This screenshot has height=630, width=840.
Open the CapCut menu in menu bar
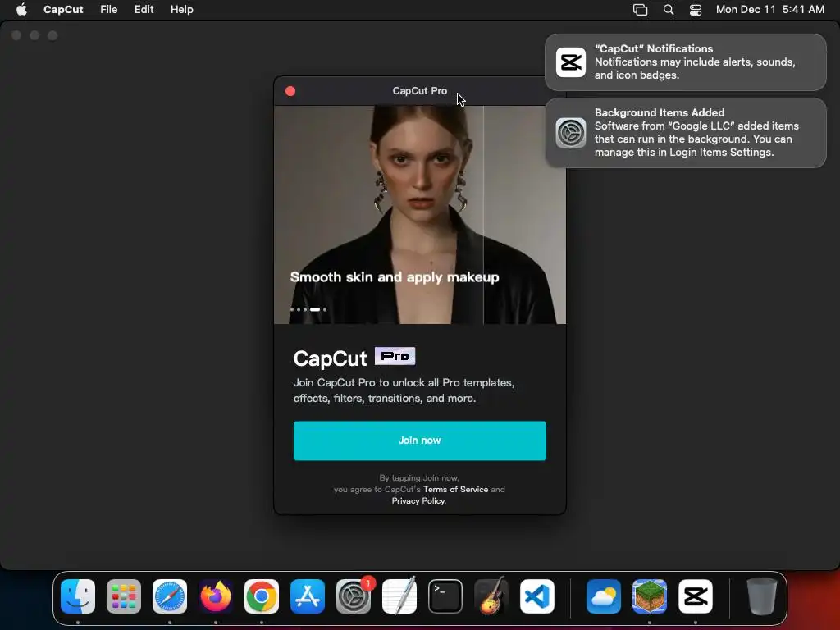coord(63,10)
